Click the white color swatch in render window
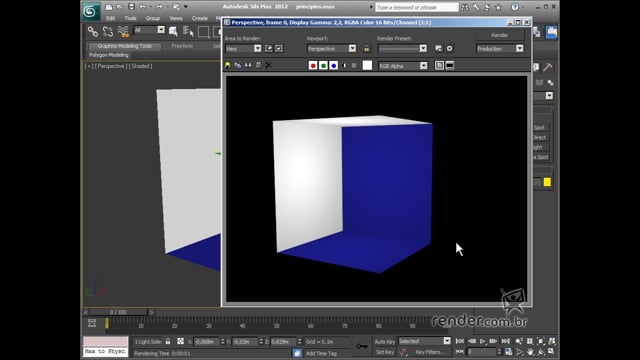This screenshot has width=640, height=360. tap(367, 65)
